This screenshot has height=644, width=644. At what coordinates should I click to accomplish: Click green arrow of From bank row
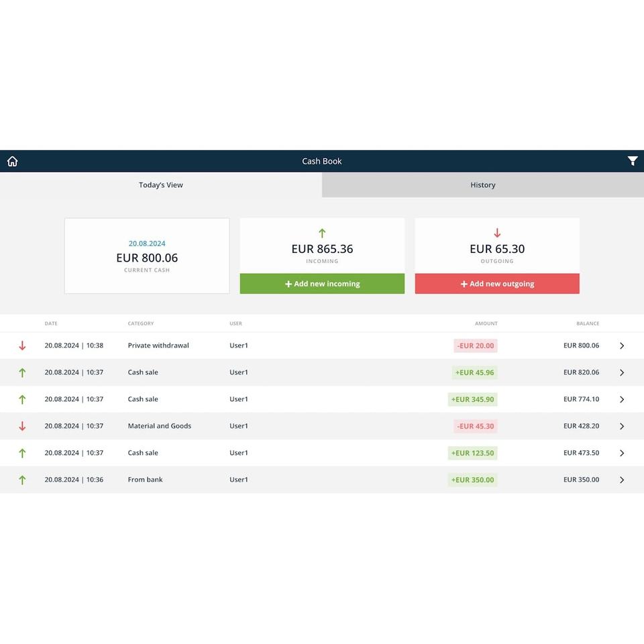coord(22,480)
